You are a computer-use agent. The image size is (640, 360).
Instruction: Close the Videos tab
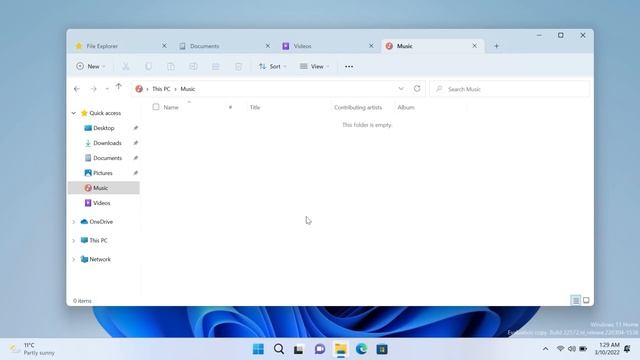[x=371, y=46]
